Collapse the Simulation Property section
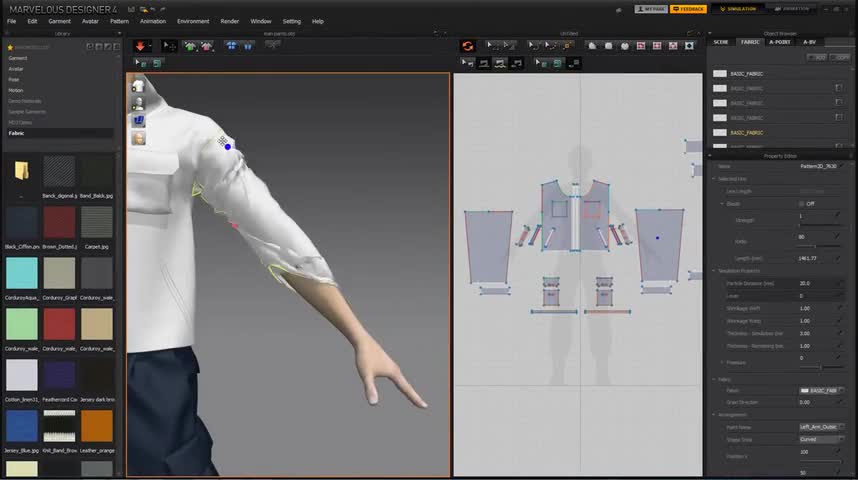This screenshot has height=480, width=858. click(714, 271)
